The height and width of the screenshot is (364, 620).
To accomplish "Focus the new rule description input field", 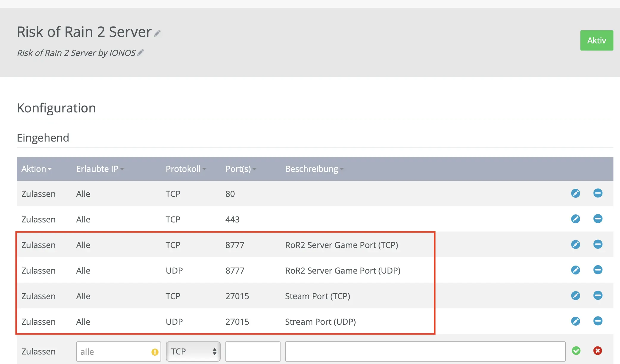I will point(425,352).
